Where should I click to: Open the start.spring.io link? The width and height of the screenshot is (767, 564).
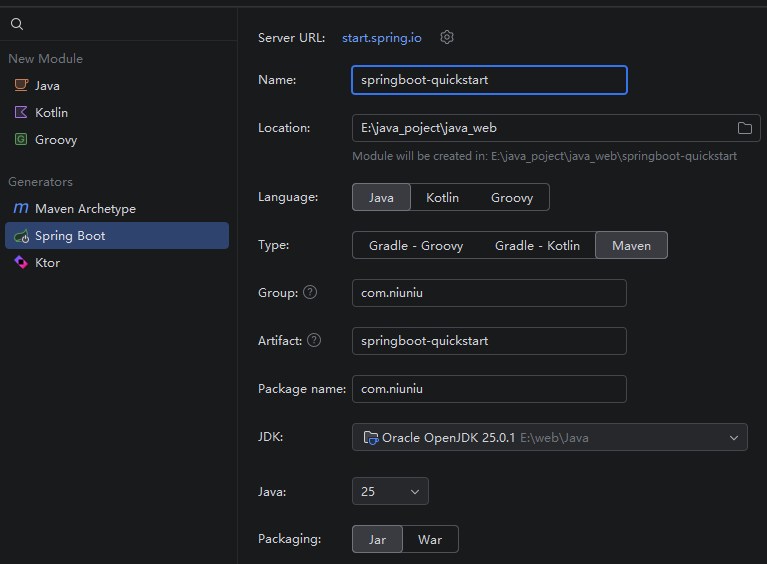pyautogui.click(x=382, y=38)
